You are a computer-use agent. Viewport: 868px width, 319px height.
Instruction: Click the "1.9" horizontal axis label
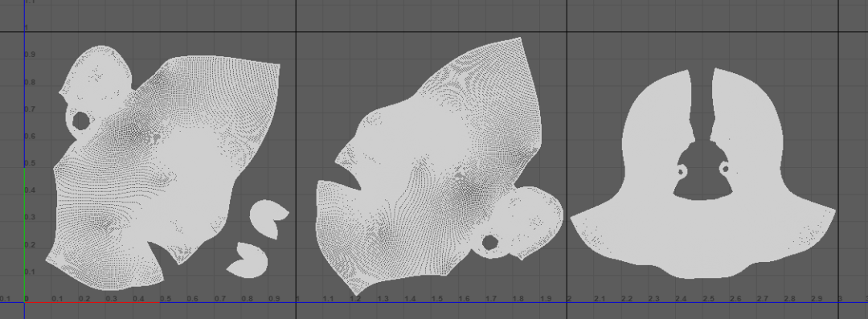coord(545,299)
